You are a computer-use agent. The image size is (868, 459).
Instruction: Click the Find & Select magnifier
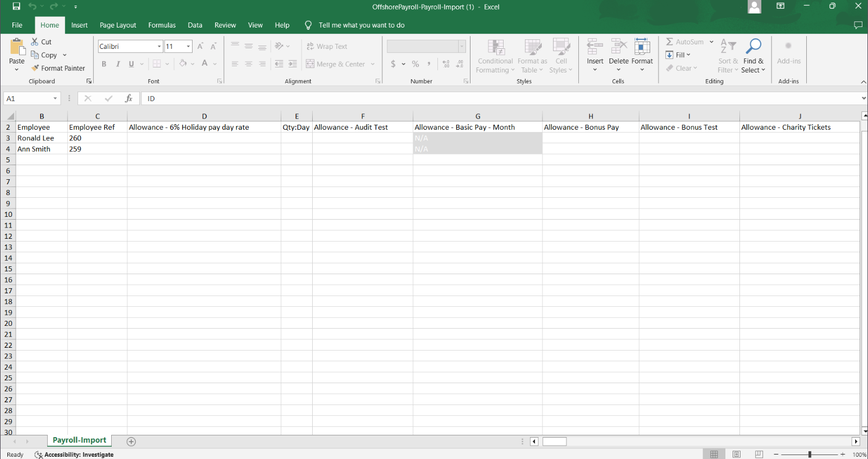click(x=753, y=47)
